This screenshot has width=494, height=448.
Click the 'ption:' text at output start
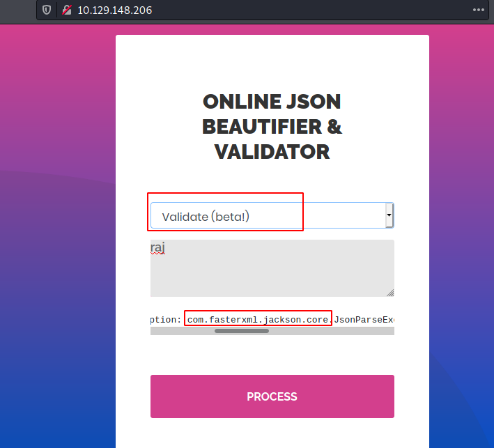166,320
